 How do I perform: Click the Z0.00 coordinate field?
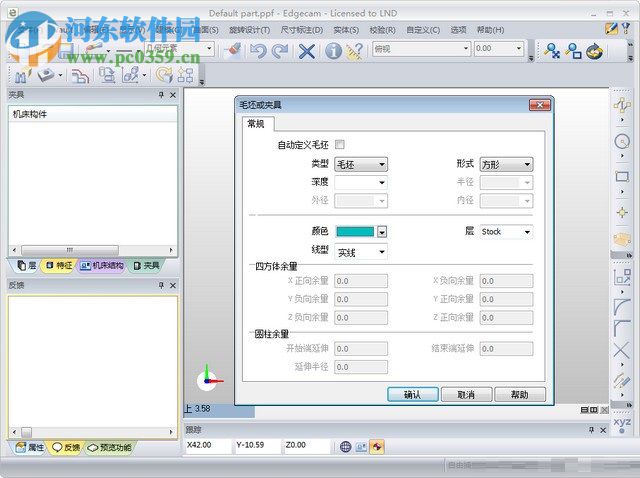pyautogui.click(x=306, y=445)
